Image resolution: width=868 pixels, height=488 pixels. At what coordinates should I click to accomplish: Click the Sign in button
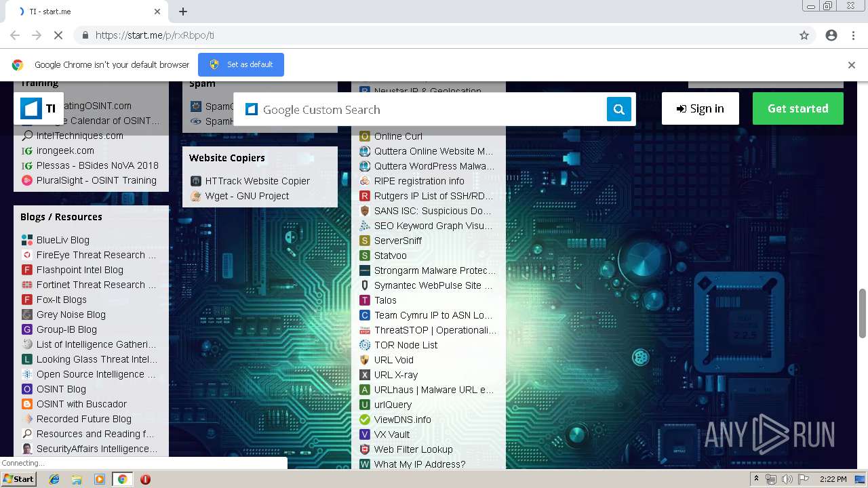click(701, 108)
